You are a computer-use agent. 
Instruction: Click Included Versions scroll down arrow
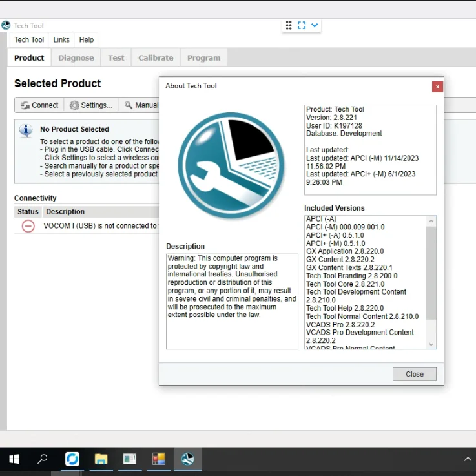[431, 344]
